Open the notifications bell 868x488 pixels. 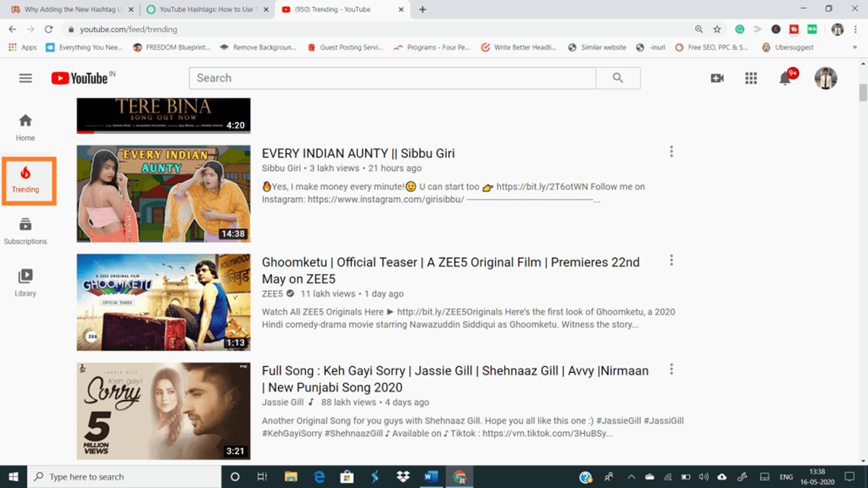tap(785, 78)
